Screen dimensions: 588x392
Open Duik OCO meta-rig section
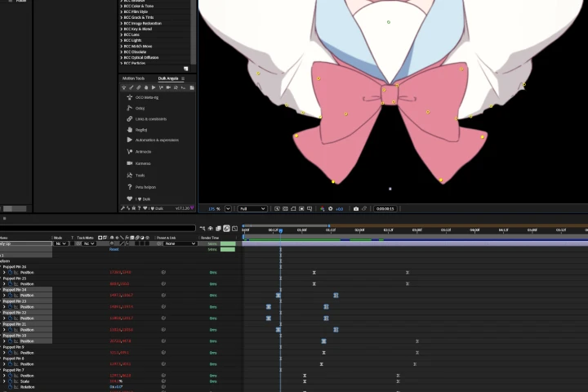coord(147,97)
